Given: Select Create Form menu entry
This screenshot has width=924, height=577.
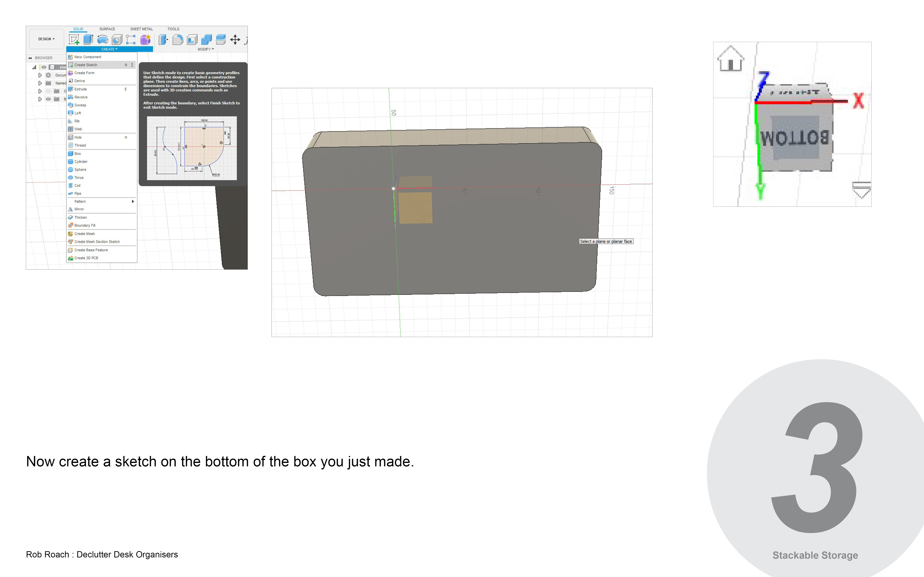Looking at the screenshot, I should [x=102, y=73].
